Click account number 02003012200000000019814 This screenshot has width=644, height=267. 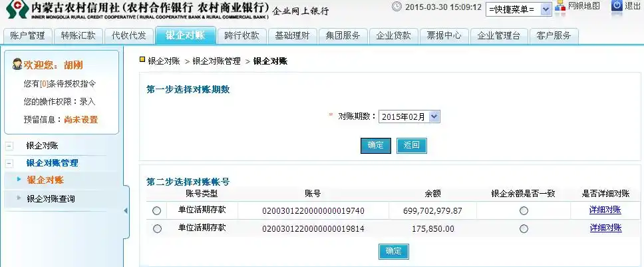pyautogui.click(x=313, y=229)
